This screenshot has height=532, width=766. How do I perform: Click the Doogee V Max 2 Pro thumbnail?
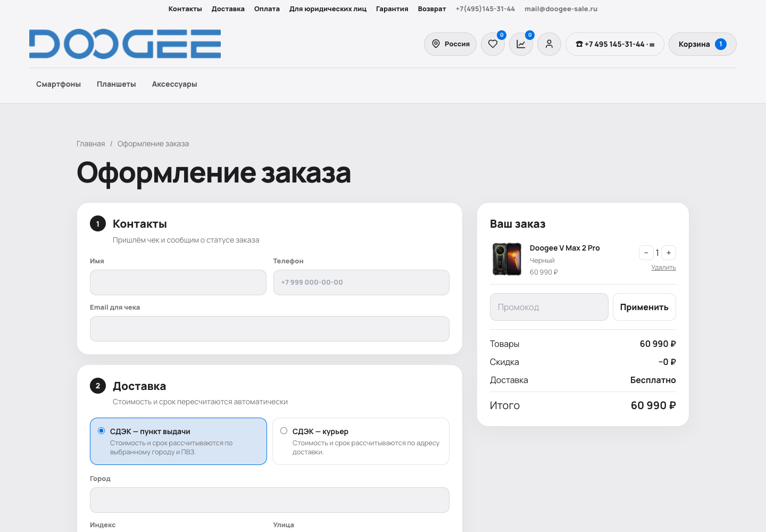tap(506, 259)
